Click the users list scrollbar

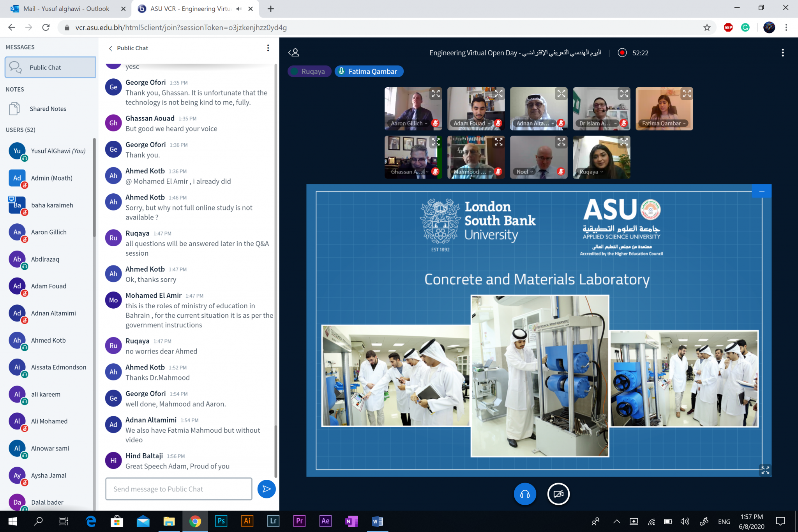tap(94, 187)
